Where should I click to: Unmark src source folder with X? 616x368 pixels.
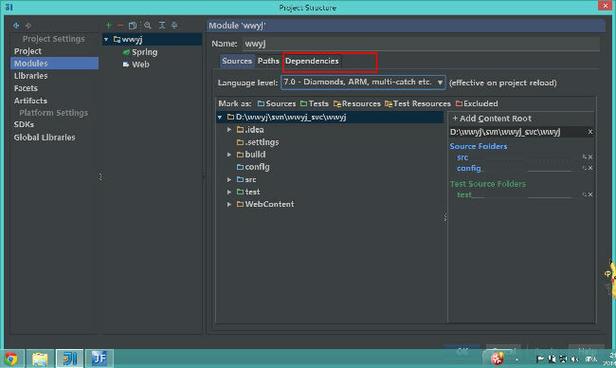(590, 157)
